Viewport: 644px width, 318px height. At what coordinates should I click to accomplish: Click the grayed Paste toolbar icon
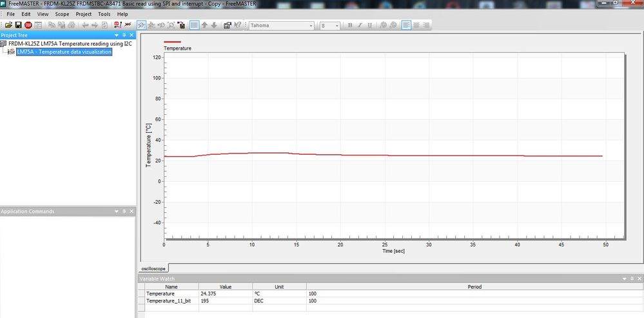[x=62, y=25]
